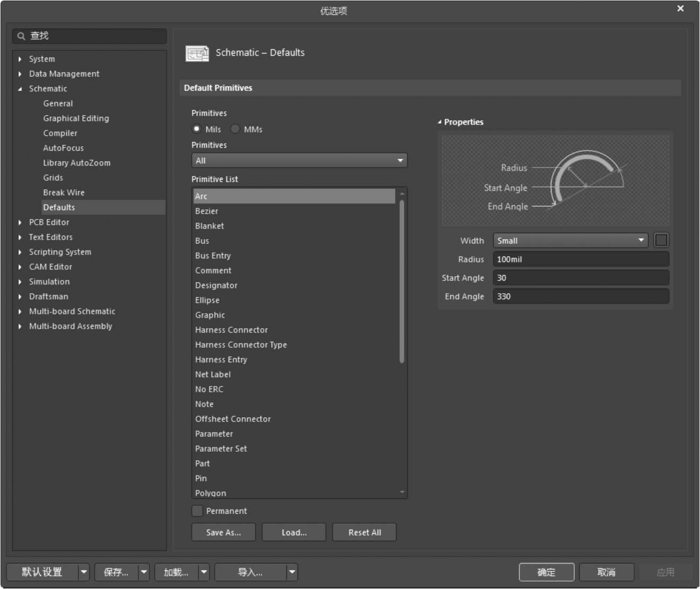
Task: Expand the PCB Editor tree node
Action: point(20,223)
